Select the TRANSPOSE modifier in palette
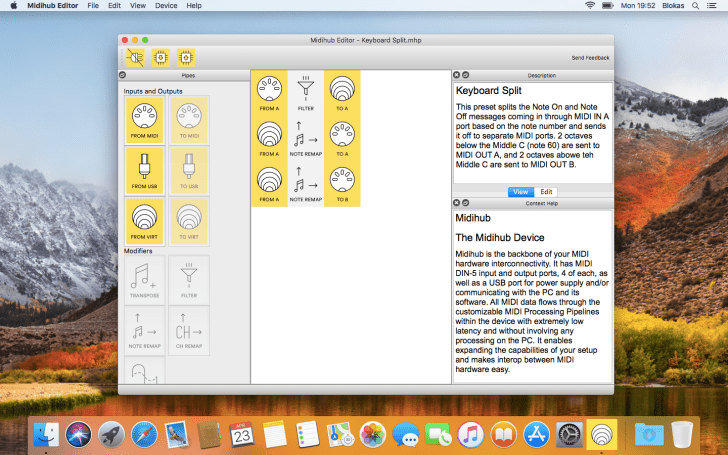This screenshot has width=728, height=455. click(x=144, y=280)
